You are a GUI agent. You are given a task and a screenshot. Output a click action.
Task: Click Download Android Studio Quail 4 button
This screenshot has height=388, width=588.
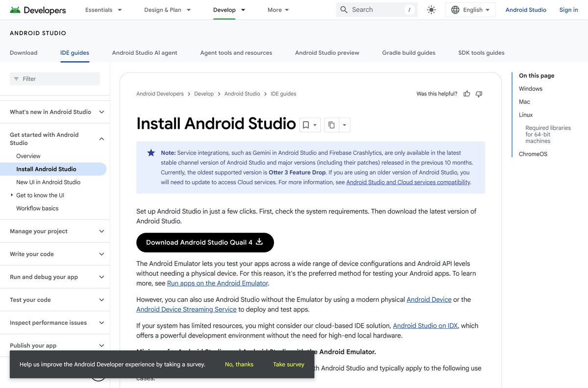(205, 242)
